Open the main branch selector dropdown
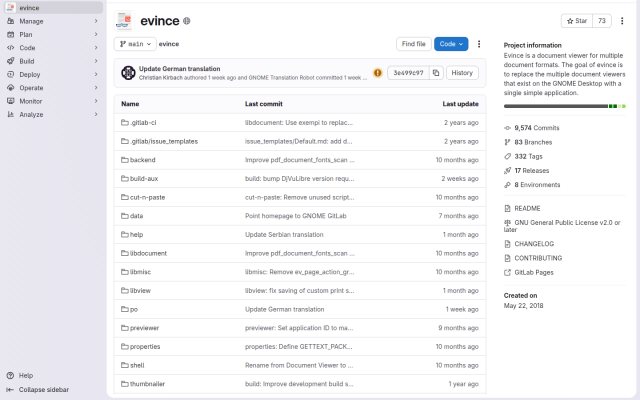Screen dimensions: 640x400 point(135,44)
